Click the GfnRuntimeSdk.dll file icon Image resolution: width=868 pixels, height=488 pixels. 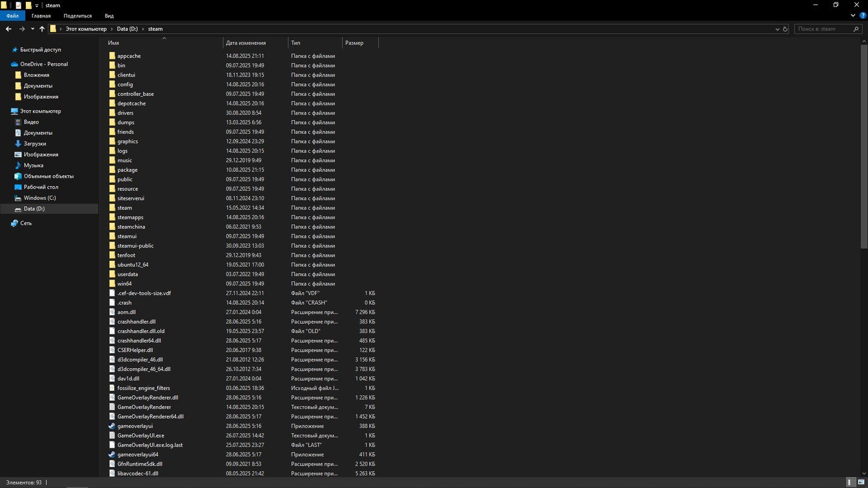point(112,464)
